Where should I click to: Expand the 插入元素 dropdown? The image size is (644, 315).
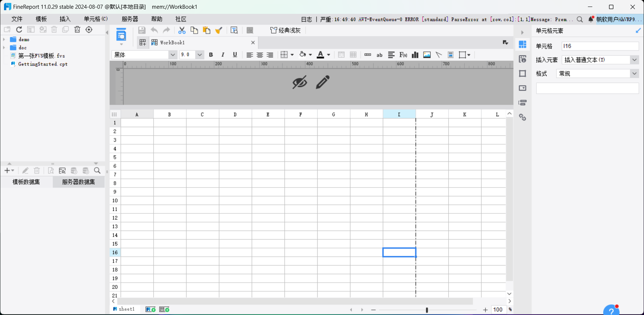(x=634, y=60)
